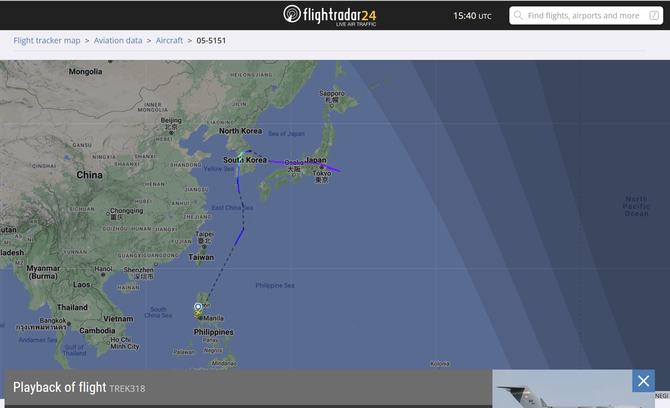Click the yellow aircraft icon near Manila

(198, 314)
